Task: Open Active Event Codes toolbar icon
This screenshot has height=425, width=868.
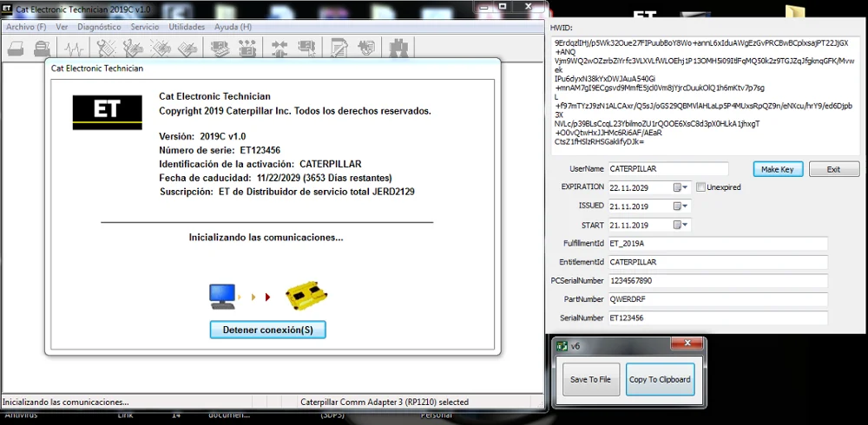Action: [161, 49]
